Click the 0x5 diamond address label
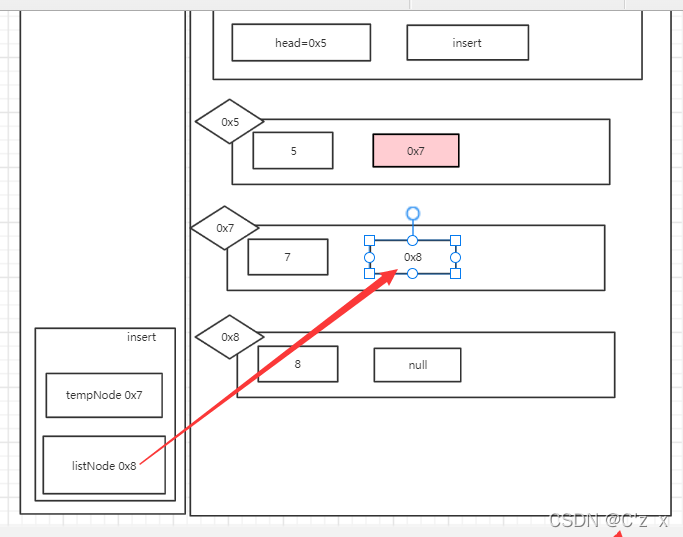The image size is (683, 537). [x=230, y=122]
